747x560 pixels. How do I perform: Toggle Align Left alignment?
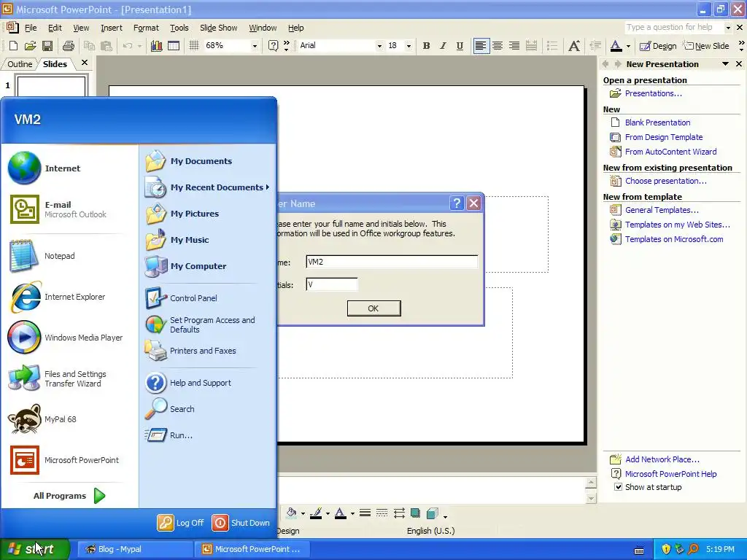[481, 46]
